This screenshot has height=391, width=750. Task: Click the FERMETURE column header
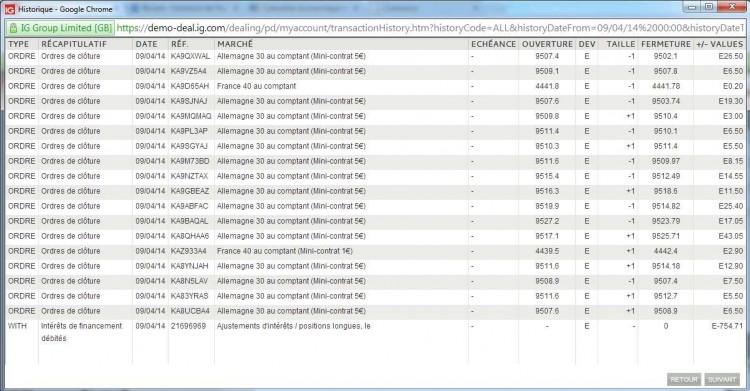click(666, 44)
